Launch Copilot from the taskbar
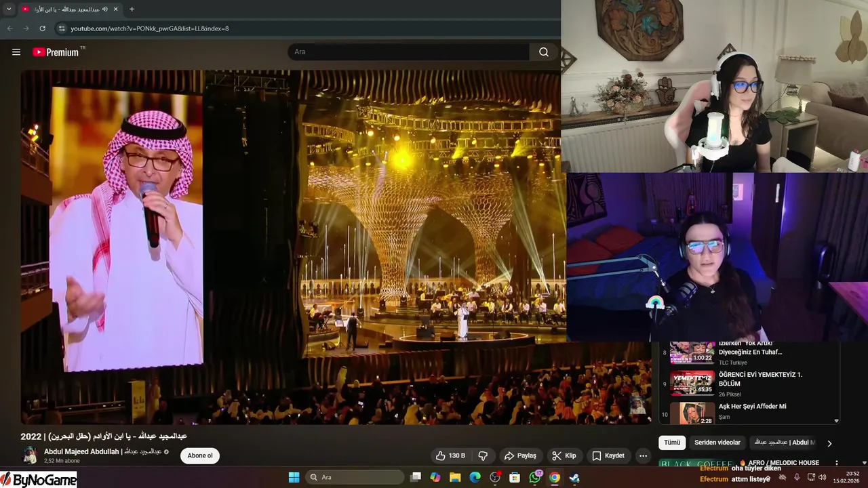 [435, 477]
